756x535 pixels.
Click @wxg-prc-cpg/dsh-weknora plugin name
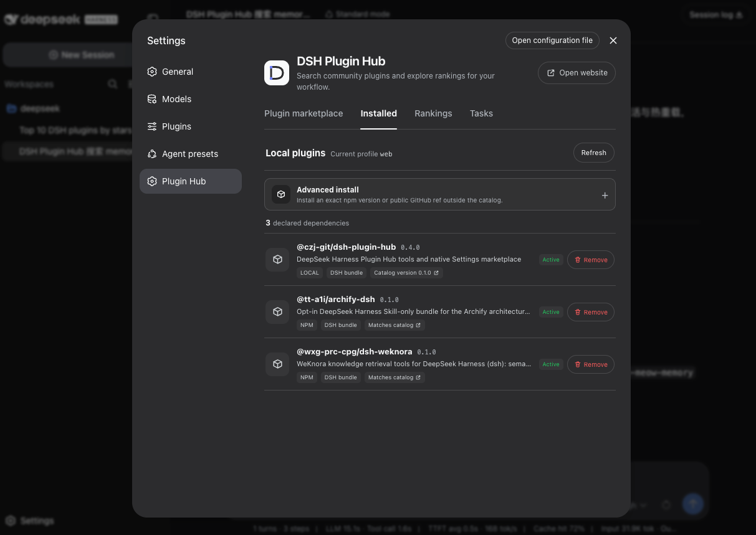click(x=355, y=351)
